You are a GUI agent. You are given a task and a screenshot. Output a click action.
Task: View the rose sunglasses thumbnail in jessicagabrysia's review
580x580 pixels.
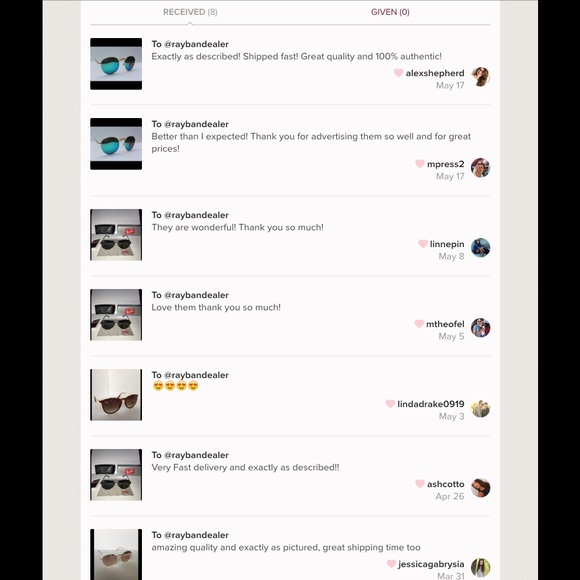[x=116, y=554]
